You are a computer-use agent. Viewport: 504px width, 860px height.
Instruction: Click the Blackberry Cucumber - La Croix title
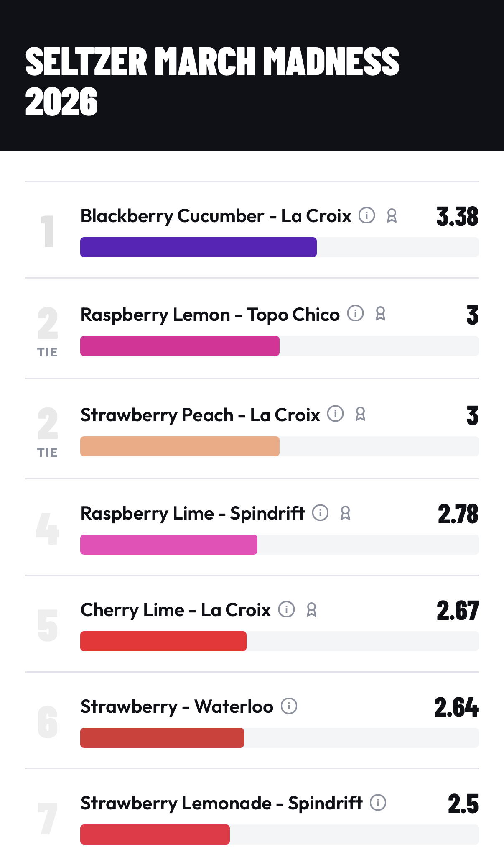[216, 216]
